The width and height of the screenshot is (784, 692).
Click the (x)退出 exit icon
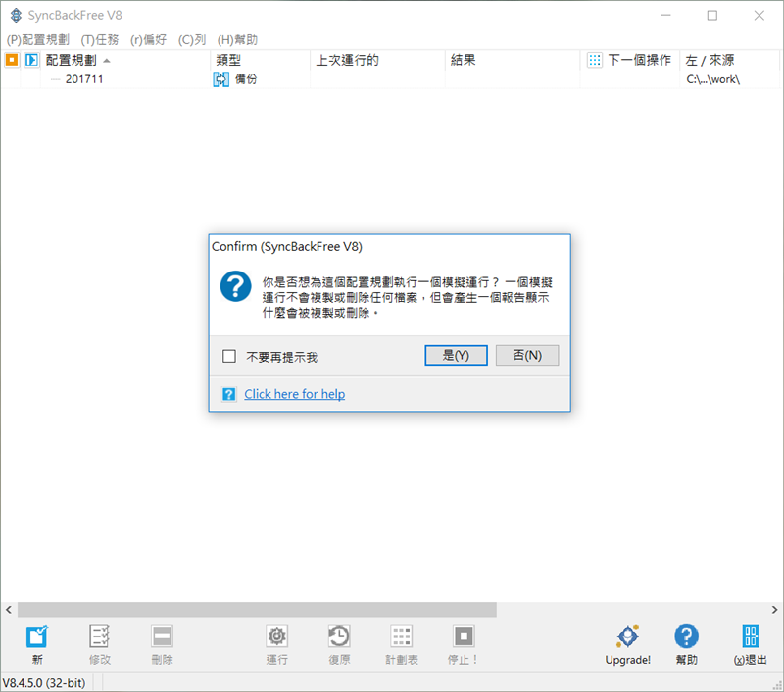tap(751, 636)
